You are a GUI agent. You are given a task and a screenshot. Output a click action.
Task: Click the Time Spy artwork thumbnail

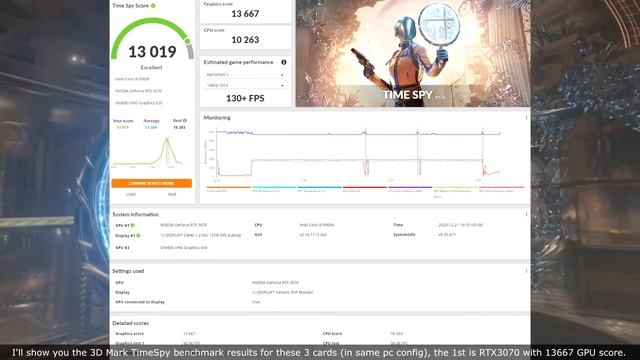point(413,53)
